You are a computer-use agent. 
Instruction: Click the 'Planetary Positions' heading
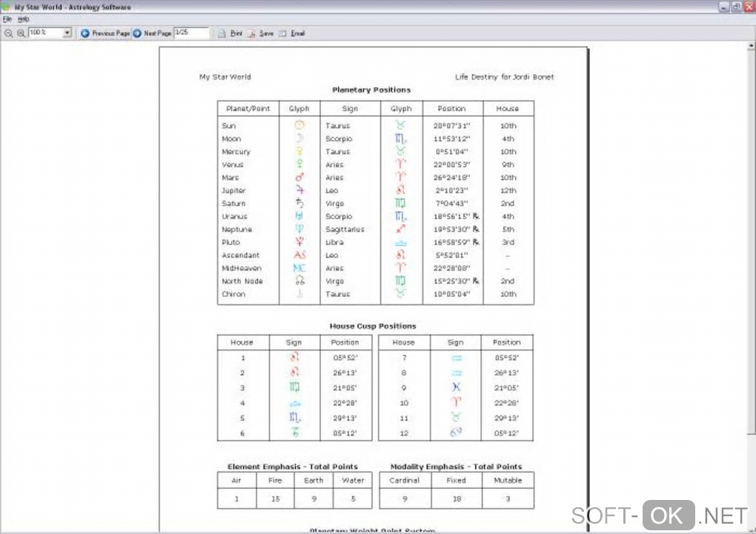tap(371, 90)
